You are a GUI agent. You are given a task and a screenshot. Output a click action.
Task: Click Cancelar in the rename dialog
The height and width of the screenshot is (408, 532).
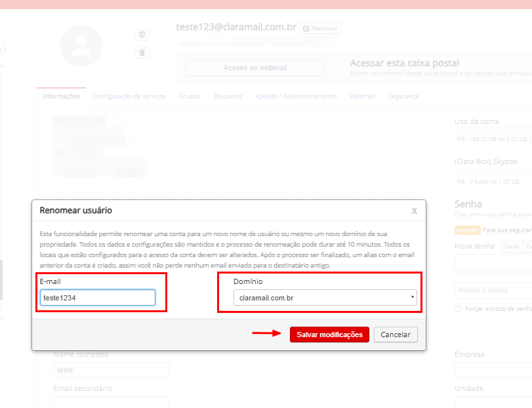point(396,335)
